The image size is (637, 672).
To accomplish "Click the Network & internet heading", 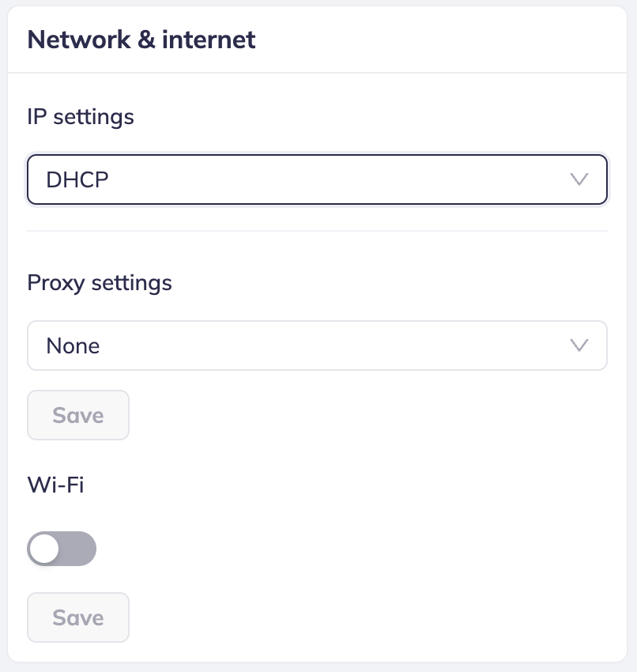I will 141,40.
